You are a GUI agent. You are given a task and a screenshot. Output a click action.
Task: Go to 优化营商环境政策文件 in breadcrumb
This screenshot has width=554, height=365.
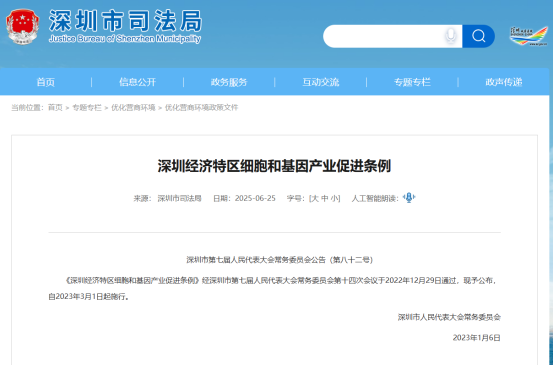click(x=201, y=107)
